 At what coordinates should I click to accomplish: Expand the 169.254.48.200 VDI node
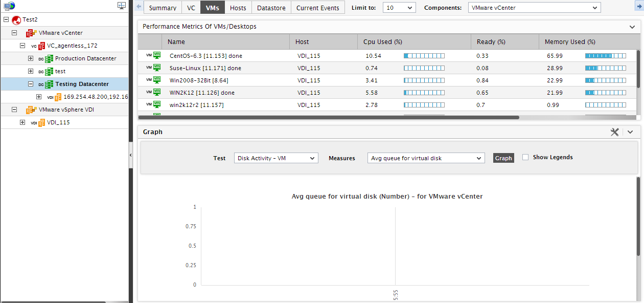pyautogui.click(x=39, y=97)
